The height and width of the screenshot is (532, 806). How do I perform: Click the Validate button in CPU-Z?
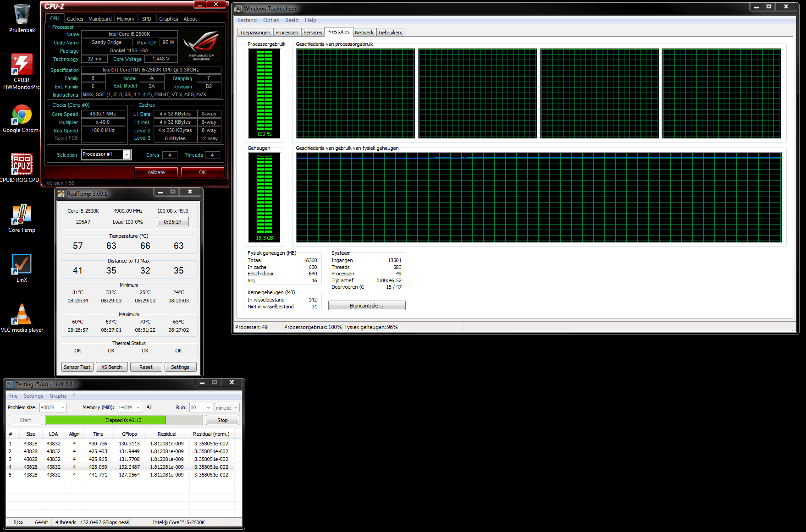(156, 172)
